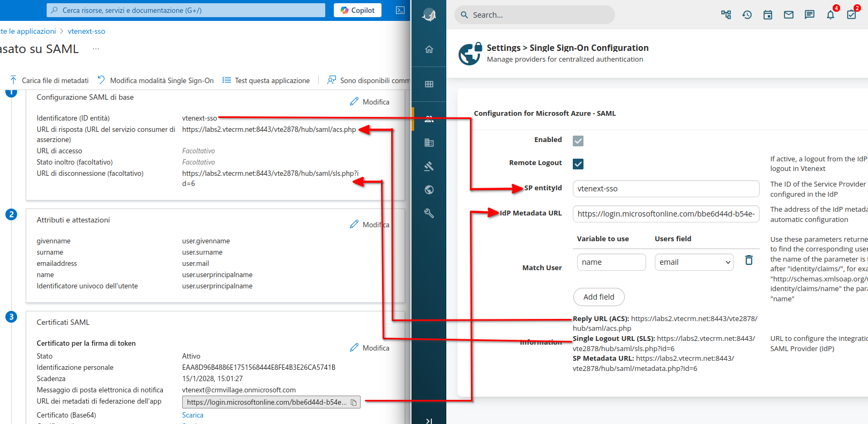Click the expiry date 15/1/2028, 15:01:27

coord(212,379)
